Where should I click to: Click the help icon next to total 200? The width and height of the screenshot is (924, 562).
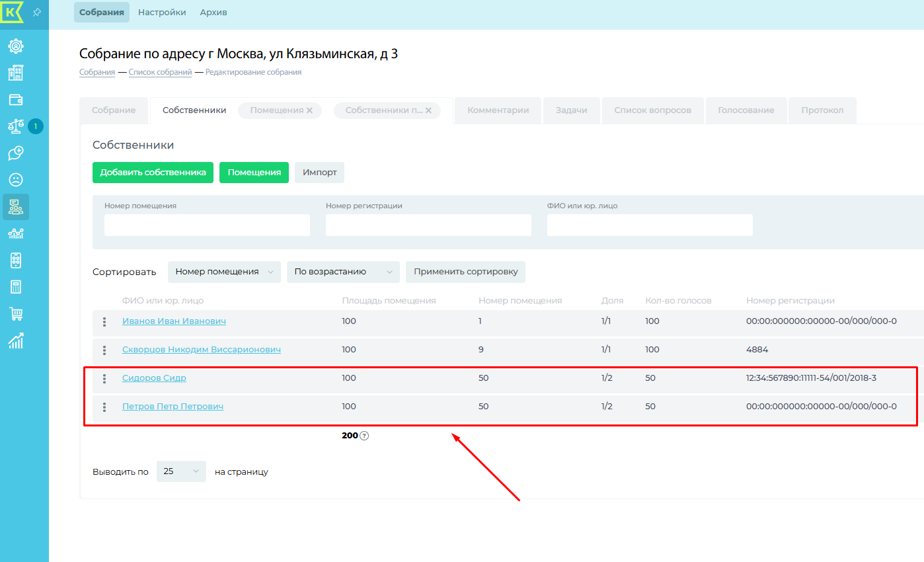tap(364, 436)
